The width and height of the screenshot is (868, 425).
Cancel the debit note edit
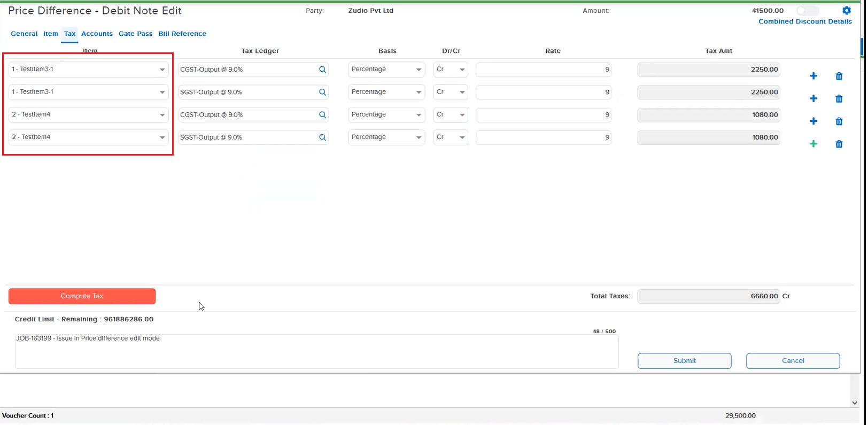[x=793, y=361]
